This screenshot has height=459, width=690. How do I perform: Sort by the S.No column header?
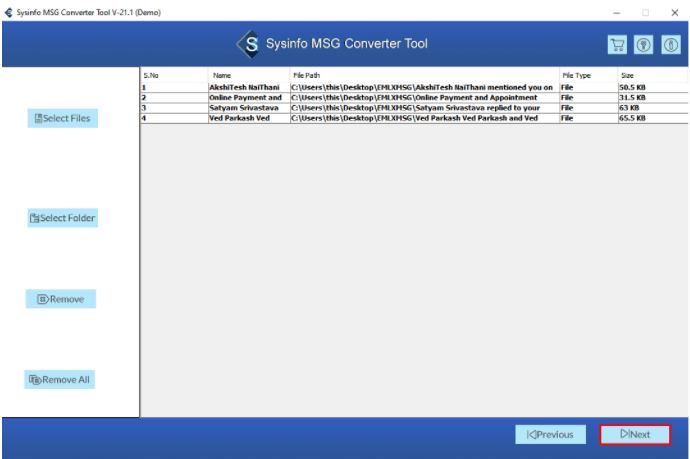tap(174, 75)
